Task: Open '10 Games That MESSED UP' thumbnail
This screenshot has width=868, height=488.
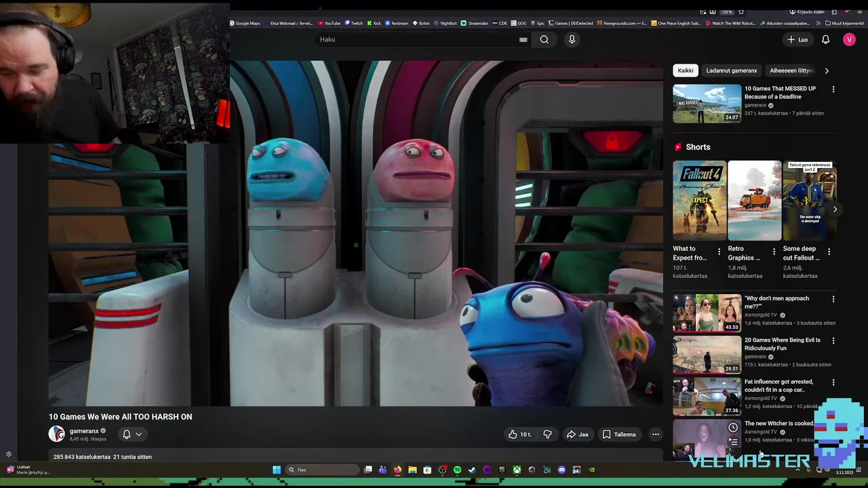Action: coord(707,103)
